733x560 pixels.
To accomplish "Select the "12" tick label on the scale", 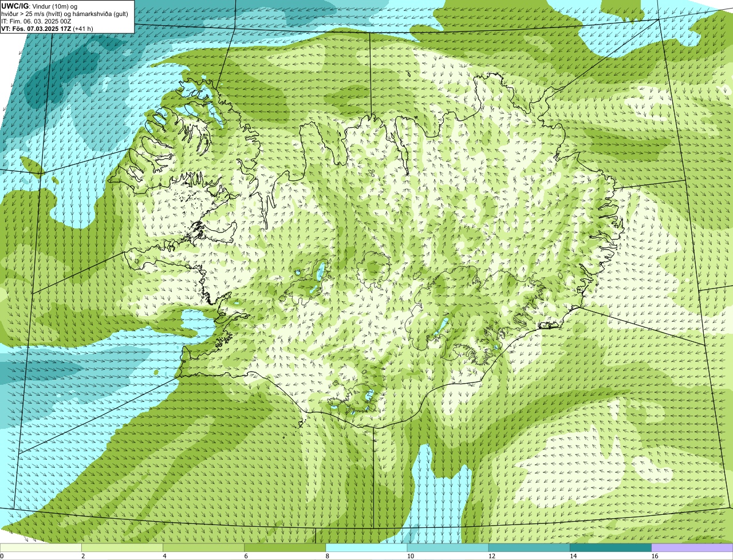I will tap(492, 556).
